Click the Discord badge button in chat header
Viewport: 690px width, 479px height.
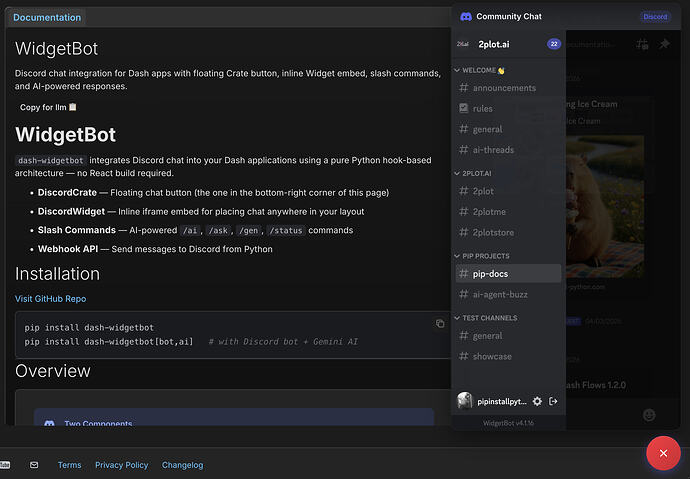tap(655, 17)
